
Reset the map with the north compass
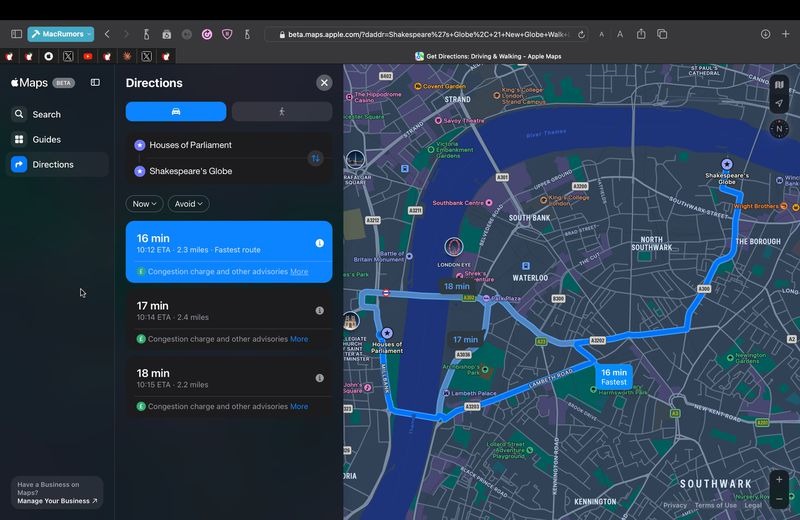pos(779,129)
